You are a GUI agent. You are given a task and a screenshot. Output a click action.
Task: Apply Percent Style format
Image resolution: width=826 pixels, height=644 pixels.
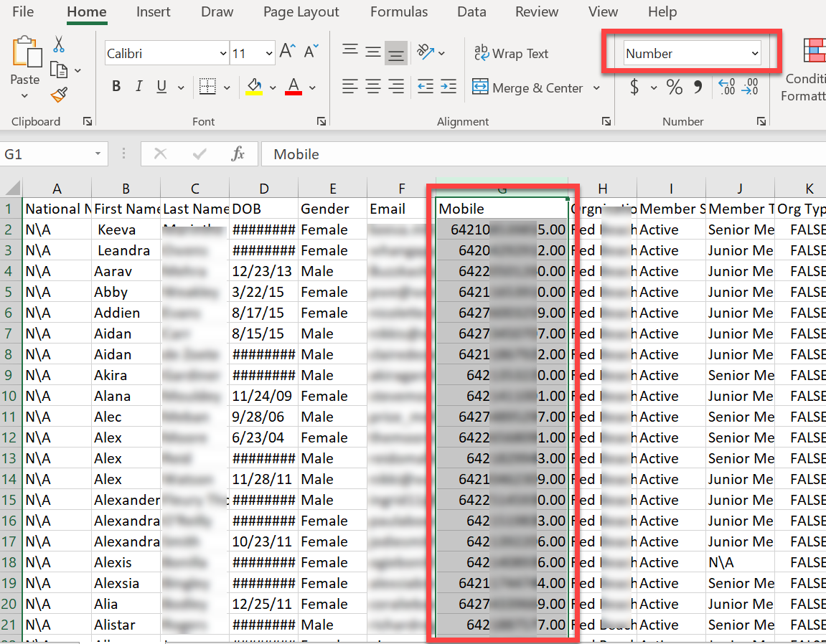pos(674,87)
